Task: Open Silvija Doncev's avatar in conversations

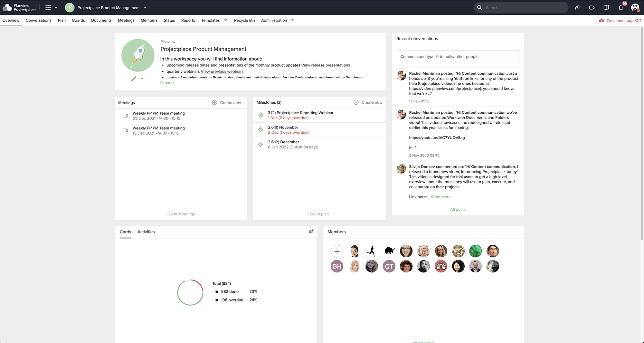Action: (x=401, y=169)
